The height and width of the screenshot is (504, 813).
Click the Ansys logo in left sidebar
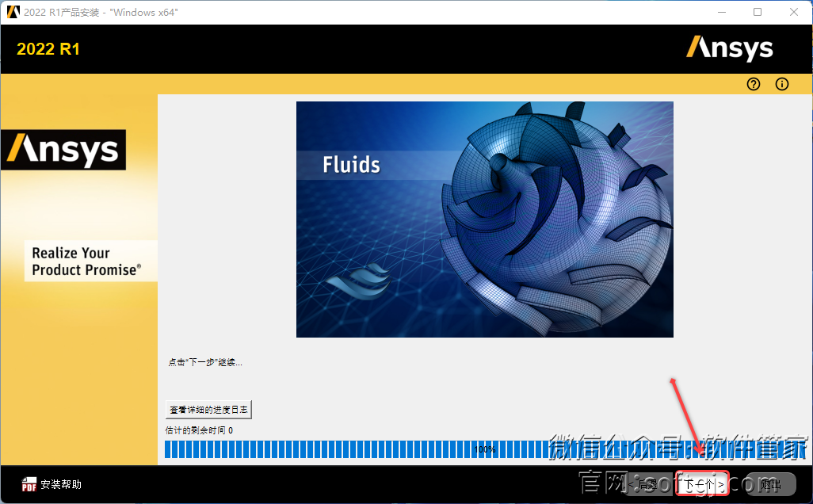click(63, 150)
